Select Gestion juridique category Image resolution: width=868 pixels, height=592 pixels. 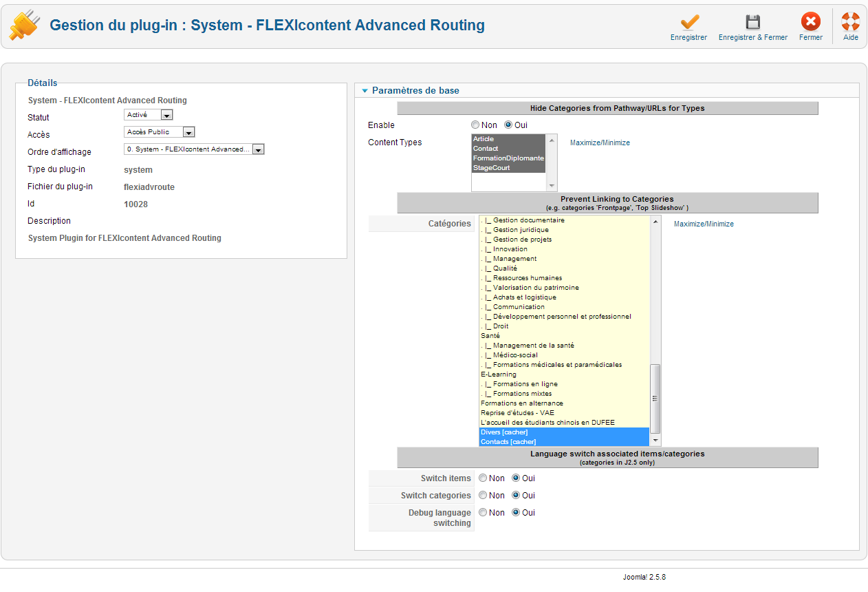coord(564,230)
